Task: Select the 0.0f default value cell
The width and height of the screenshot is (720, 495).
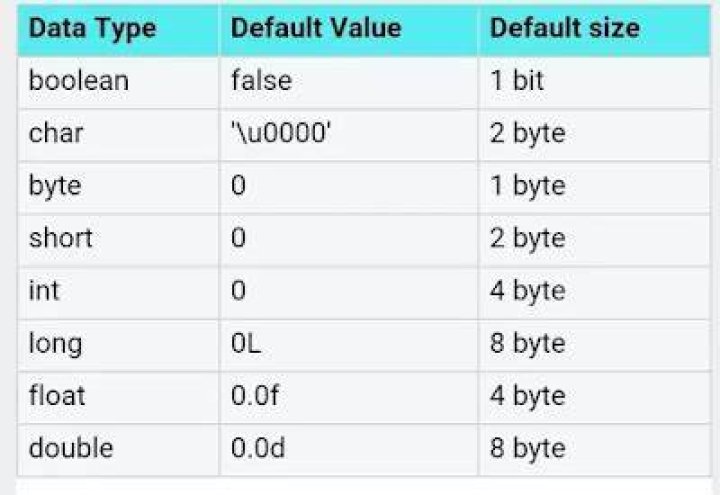Action: [349, 397]
